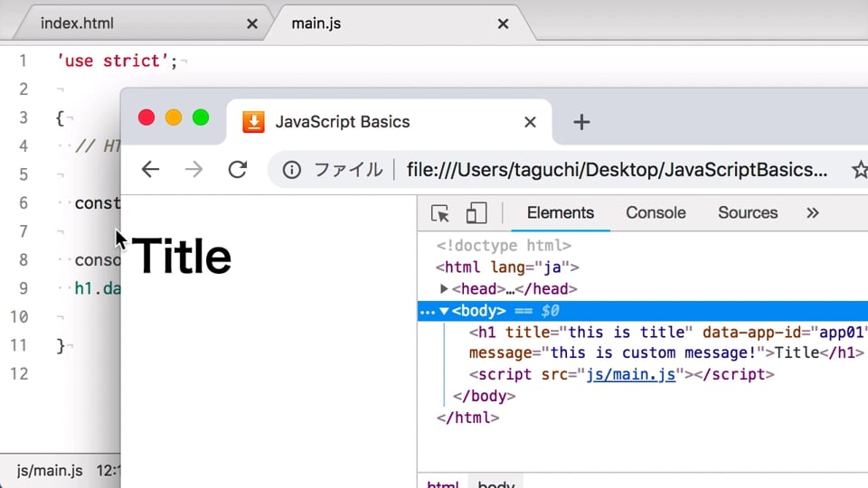The image size is (868, 488).
Task: Click the Title heading on page
Action: tap(182, 256)
